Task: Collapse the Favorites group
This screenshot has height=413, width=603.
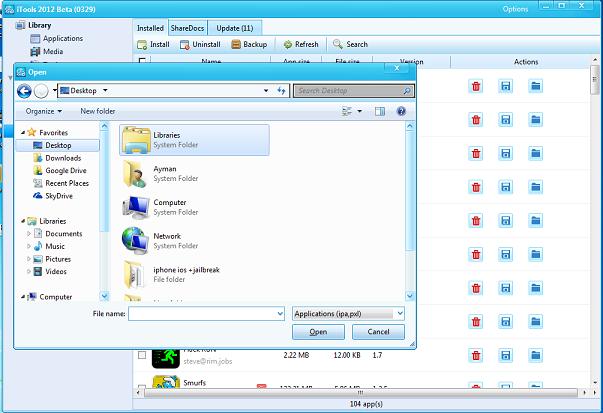Action: point(23,133)
